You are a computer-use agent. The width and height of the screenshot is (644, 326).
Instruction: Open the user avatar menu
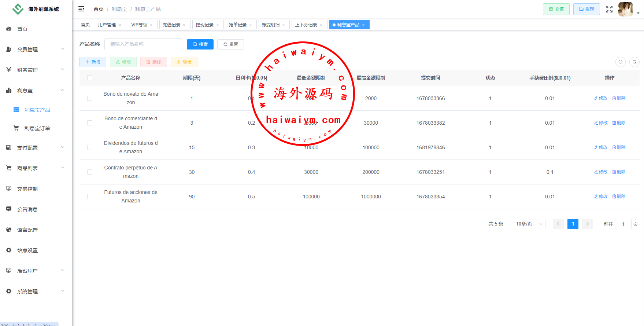point(626,9)
